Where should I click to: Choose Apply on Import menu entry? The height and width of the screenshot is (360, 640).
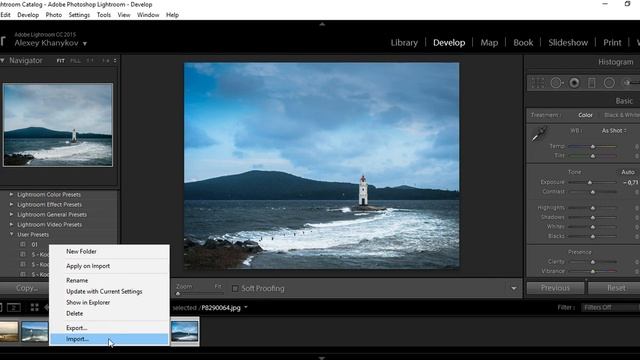point(110,266)
